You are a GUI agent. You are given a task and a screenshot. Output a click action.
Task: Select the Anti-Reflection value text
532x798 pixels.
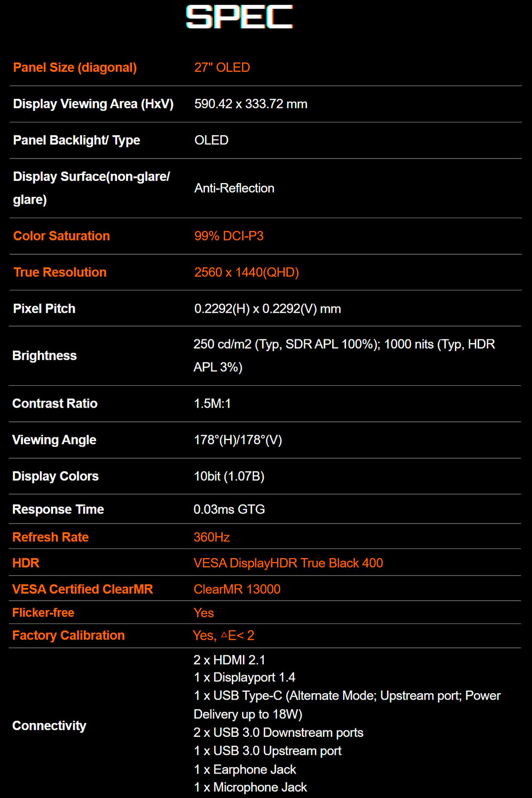(x=234, y=188)
